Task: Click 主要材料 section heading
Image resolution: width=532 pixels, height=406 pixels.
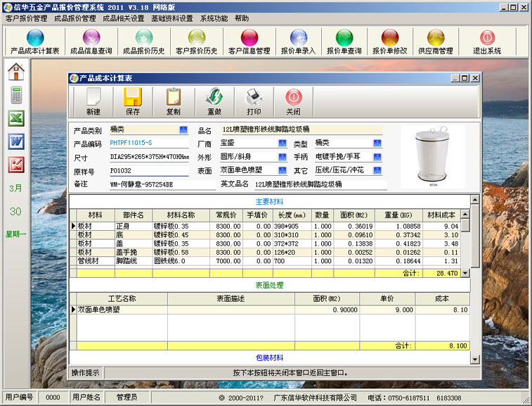Action: tap(269, 202)
